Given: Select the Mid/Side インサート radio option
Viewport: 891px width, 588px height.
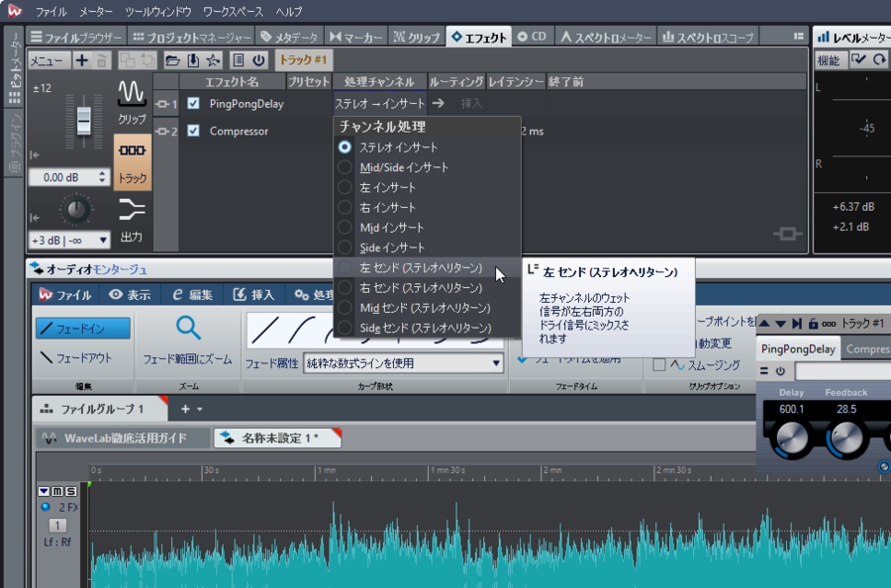Looking at the screenshot, I should (345, 167).
